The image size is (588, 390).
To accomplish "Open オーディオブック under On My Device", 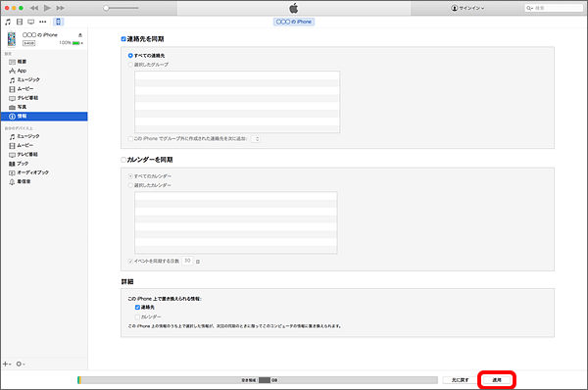I will (x=28, y=172).
